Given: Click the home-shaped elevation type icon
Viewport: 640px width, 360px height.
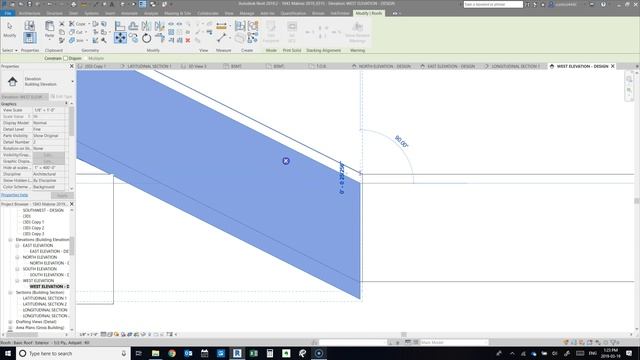Looking at the screenshot, I should coord(12,81).
